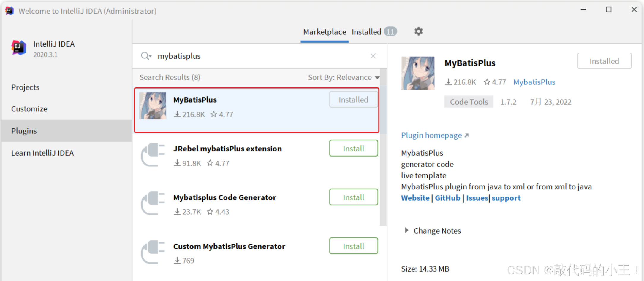Click the 769 downloads of Custom Generator
Viewport: 644px width, 281px height.
click(184, 261)
